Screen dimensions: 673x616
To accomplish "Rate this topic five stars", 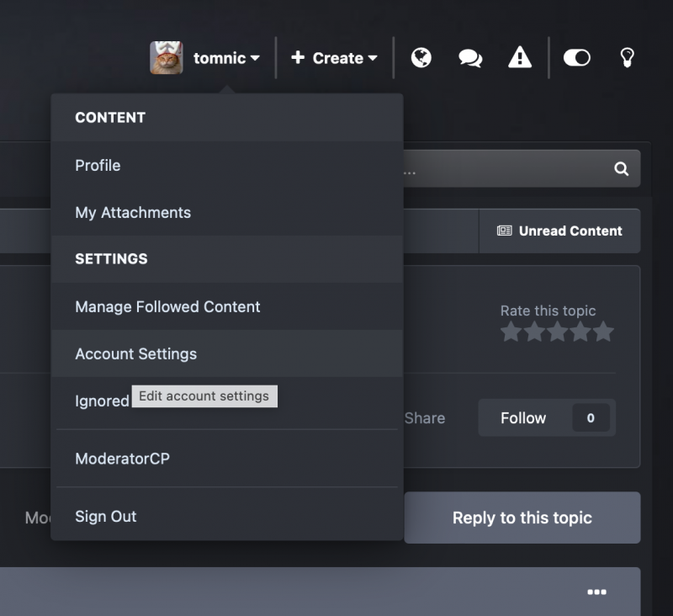I will (x=604, y=332).
